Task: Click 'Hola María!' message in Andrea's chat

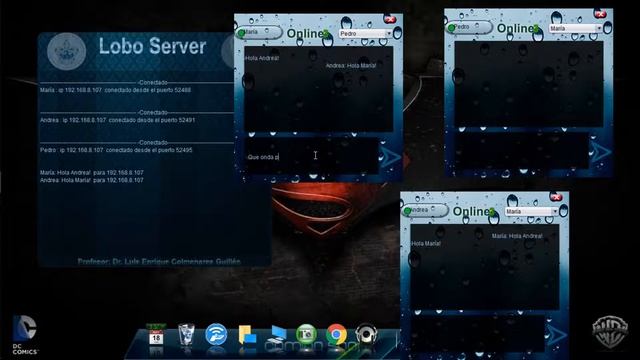Action: tap(426, 243)
